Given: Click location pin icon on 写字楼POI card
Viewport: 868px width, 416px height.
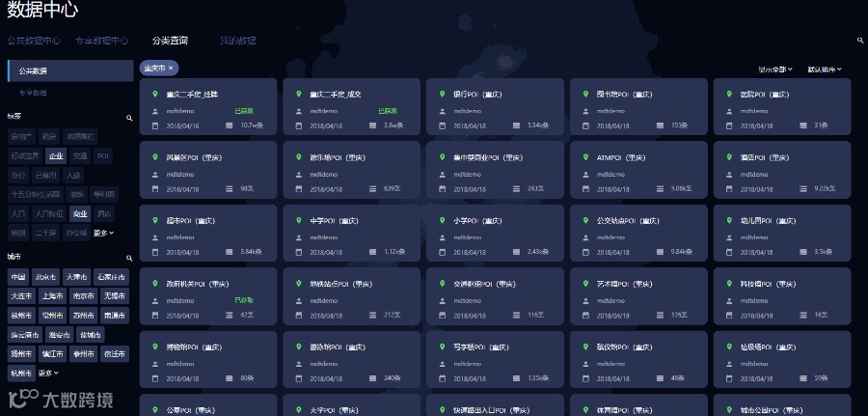Looking at the screenshot, I should pyautogui.click(x=443, y=347).
